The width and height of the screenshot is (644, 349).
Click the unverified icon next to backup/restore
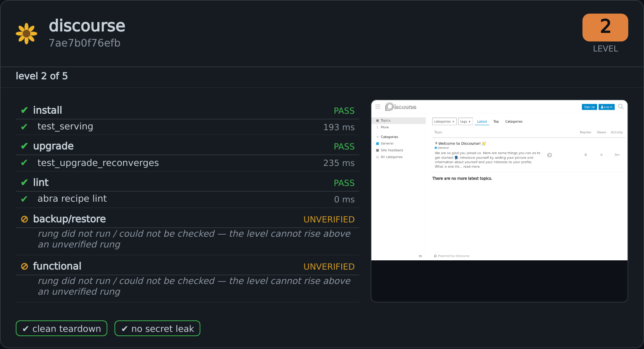[24, 219]
